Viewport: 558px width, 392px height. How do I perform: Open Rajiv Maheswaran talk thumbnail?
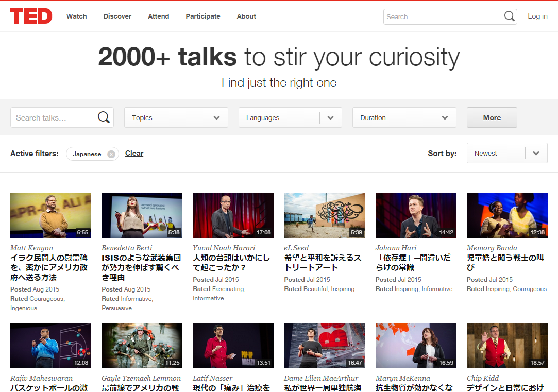(50, 346)
